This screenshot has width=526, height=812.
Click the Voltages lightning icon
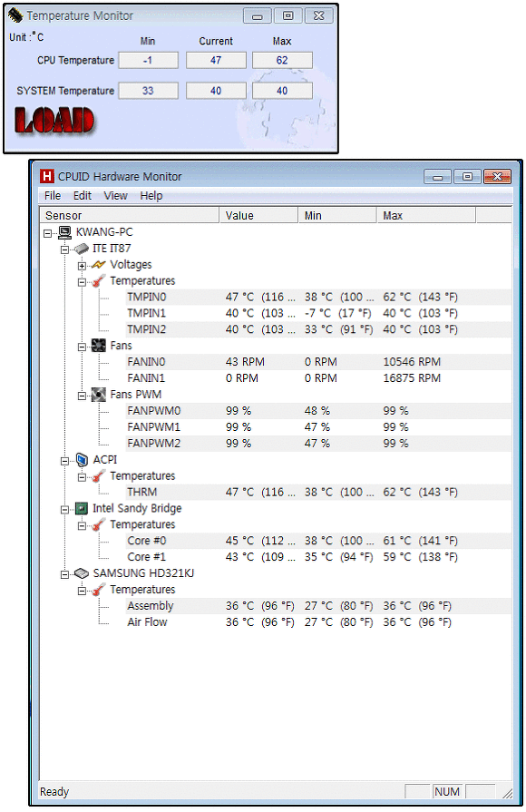[x=98, y=265]
